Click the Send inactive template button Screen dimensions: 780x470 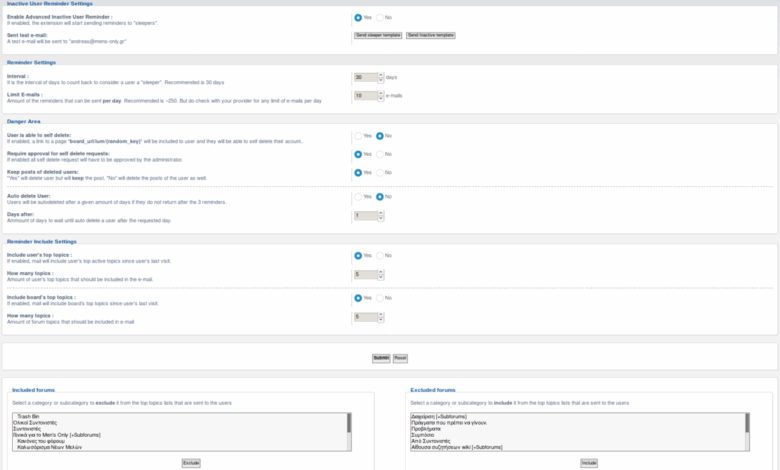point(430,35)
